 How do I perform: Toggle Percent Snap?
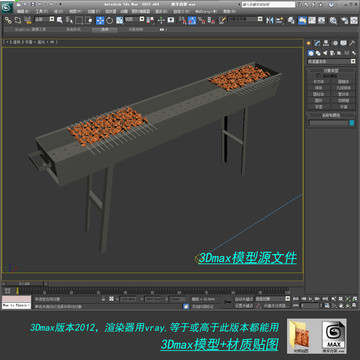201,20
